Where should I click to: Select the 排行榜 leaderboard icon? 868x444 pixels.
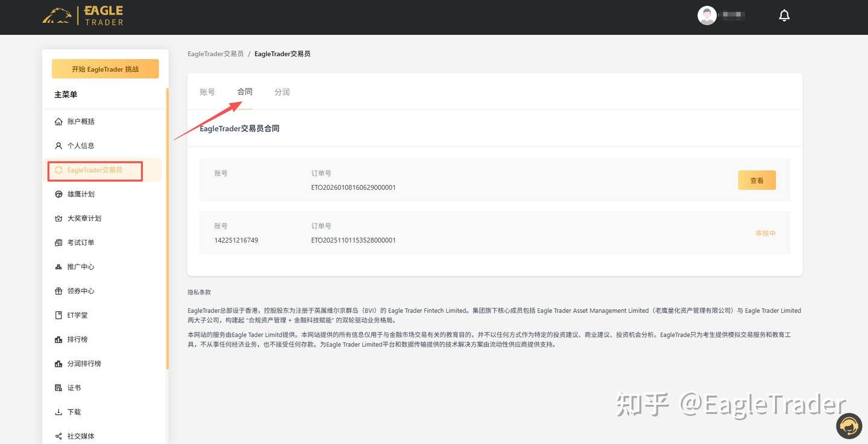click(57, 339)
